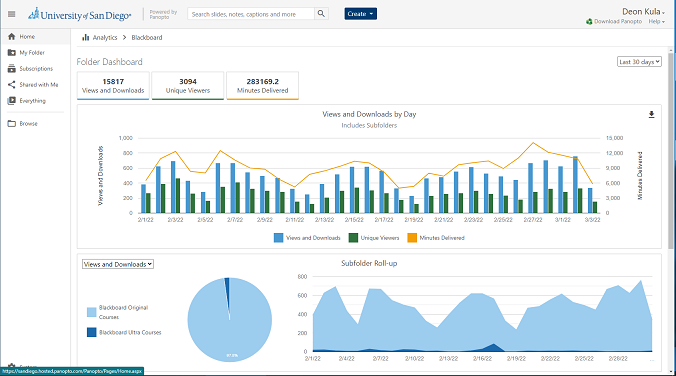This screenshot has height=376, width=676.
Task: Select the Minutes Delivered stat tab
Action: [263, 86]
